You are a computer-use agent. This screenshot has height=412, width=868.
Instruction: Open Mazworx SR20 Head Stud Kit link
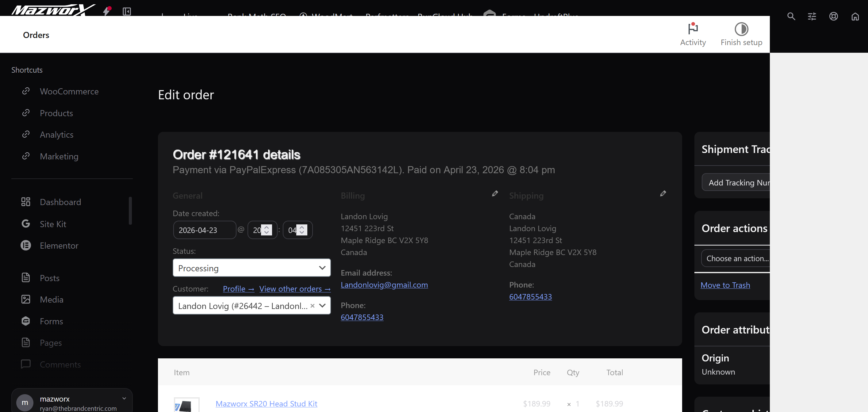[266, 404]
